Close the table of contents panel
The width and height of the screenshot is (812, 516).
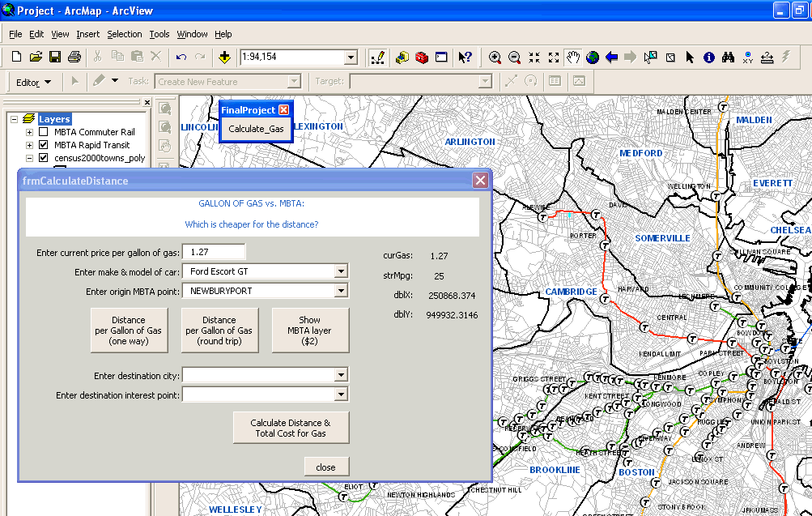(147, 103)
